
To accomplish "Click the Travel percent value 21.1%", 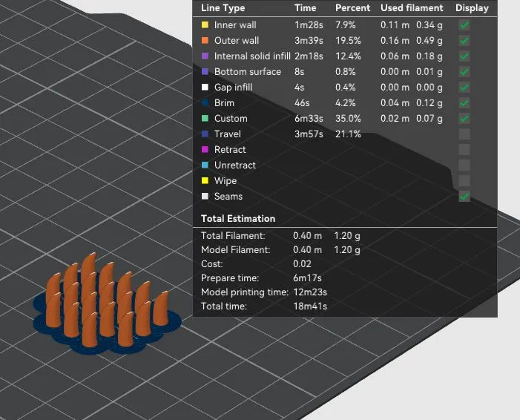I will tap(348, 134).
